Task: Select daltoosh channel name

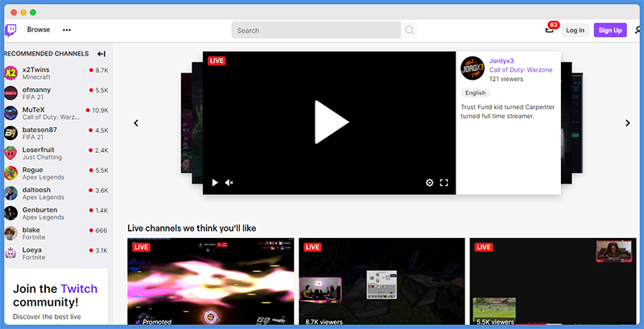Action: coord(36,190)
